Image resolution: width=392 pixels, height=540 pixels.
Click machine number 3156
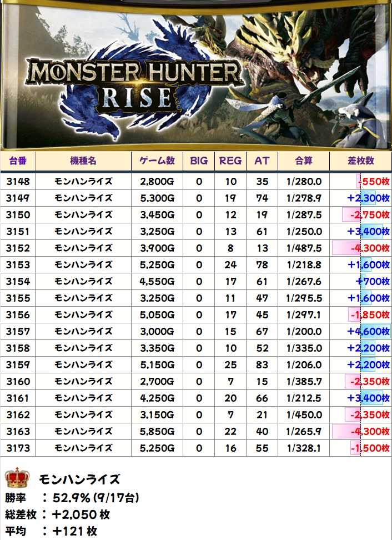(18, 314)
